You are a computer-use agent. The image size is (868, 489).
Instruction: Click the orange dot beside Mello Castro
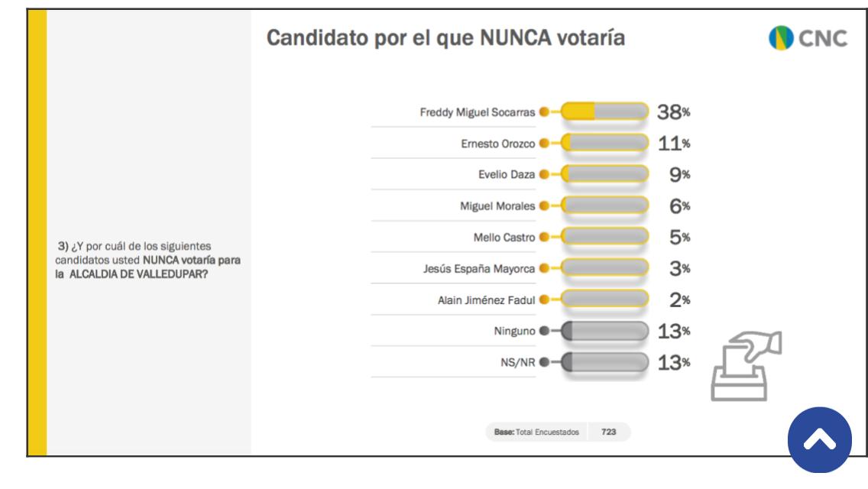point(544,237)
